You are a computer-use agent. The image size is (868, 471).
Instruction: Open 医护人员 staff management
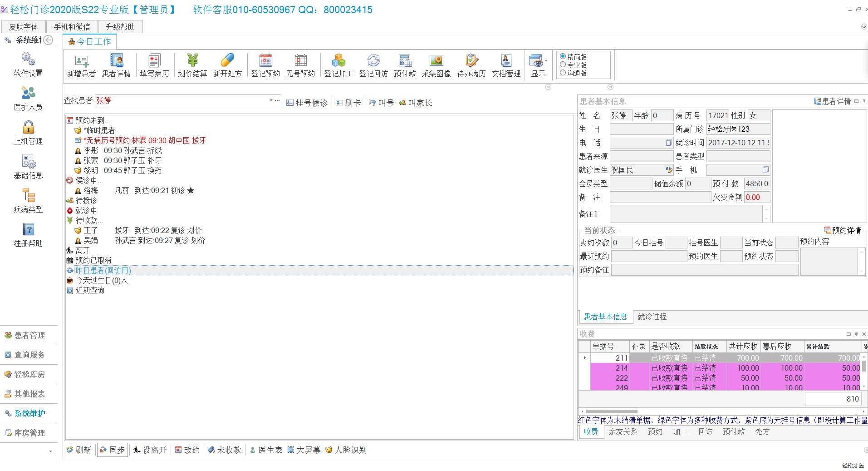coord(28,99)
